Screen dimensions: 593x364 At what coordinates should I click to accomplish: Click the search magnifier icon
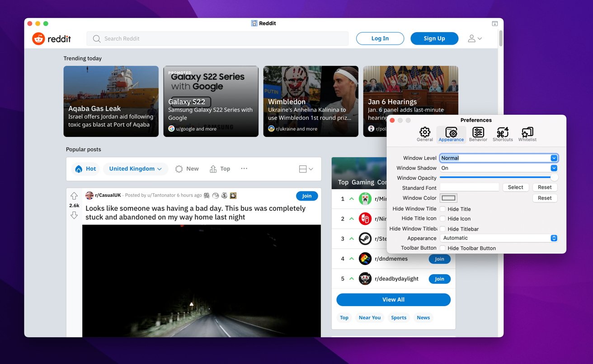click(96, 39)
